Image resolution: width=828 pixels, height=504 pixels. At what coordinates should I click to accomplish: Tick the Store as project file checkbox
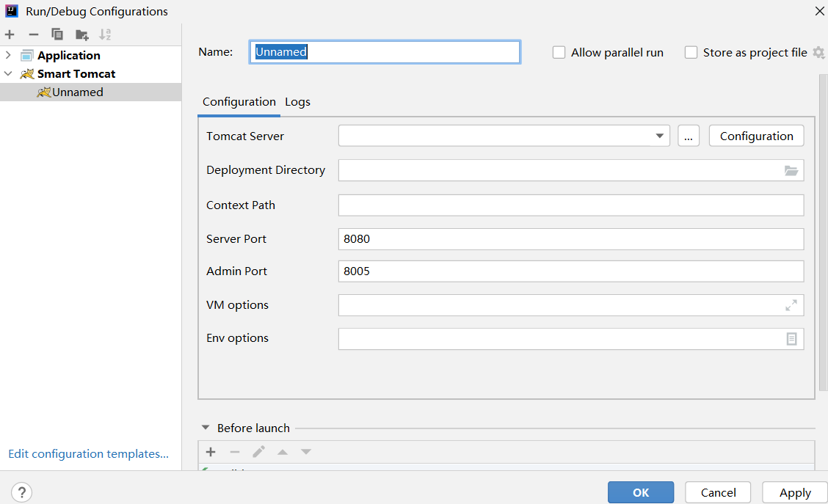click(x=691, y=52)
